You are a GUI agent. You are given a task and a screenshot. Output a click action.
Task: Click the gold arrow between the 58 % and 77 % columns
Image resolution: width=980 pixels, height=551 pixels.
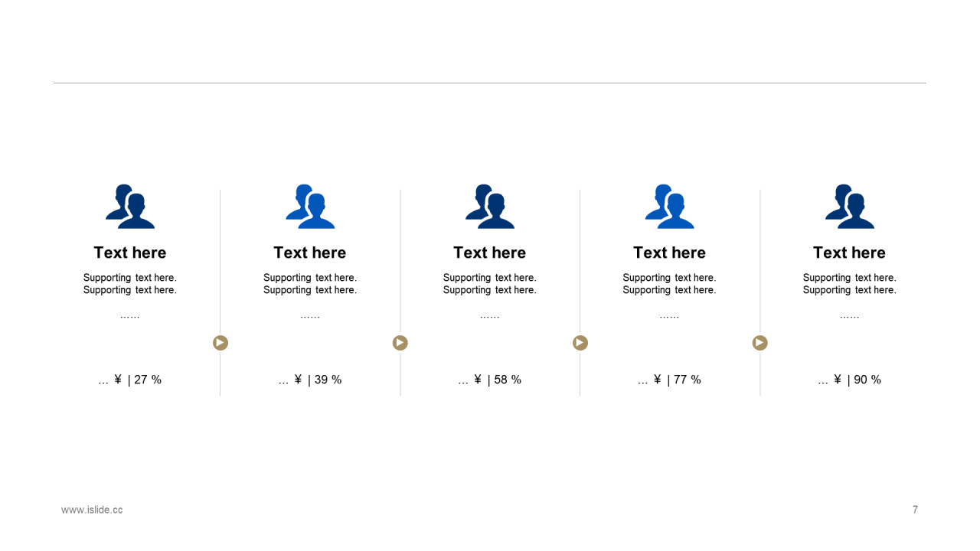pyautogui.click(x=580, y=343)
